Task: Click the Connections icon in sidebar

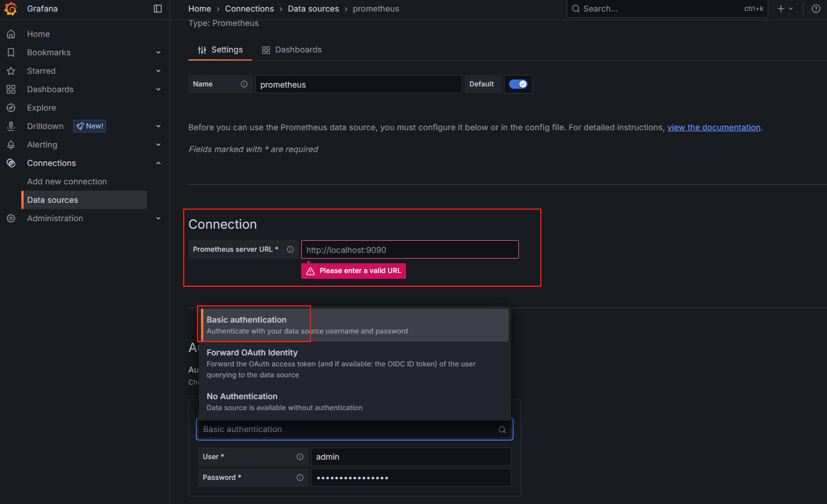Action: 11,163
